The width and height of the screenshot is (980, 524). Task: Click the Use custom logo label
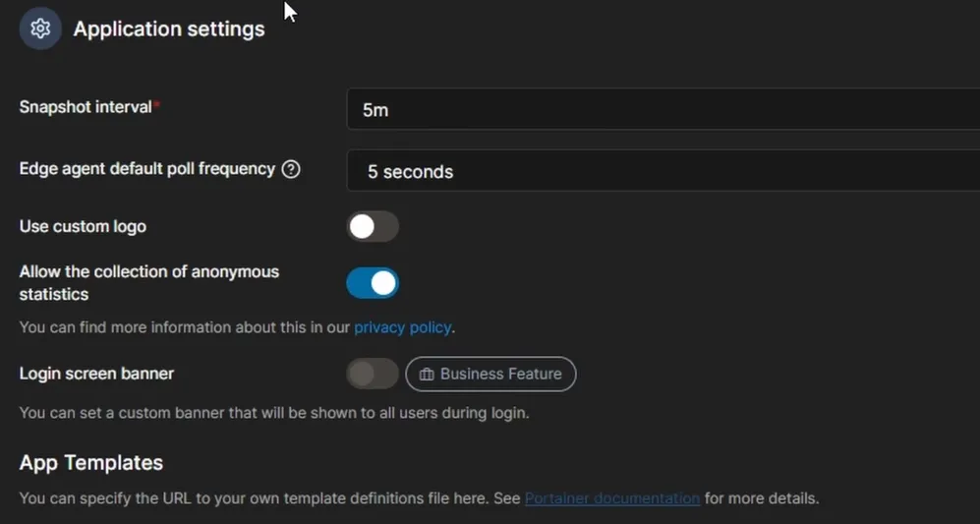click(x=83, y=226)
